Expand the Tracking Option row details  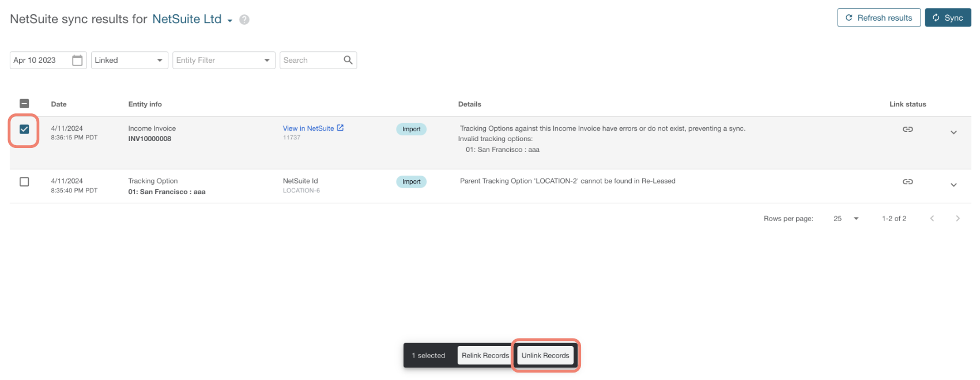pos(953,185)
